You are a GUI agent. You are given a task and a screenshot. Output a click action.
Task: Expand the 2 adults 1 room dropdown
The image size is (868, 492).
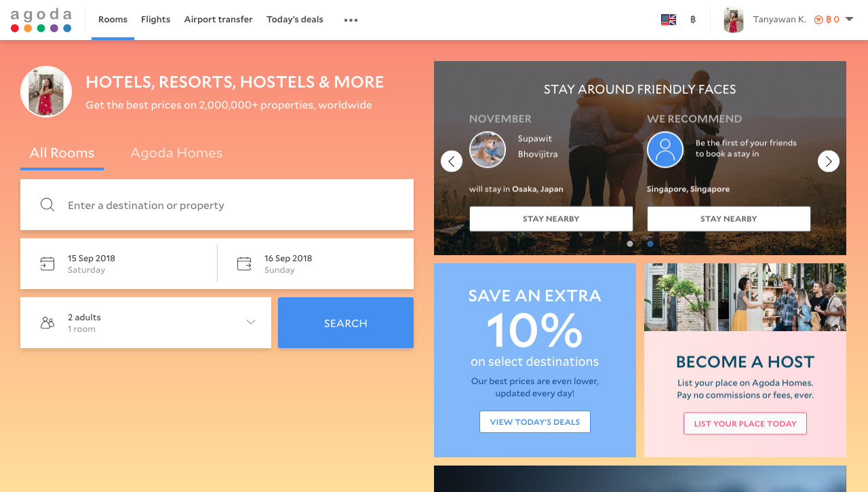coord(146,322)
